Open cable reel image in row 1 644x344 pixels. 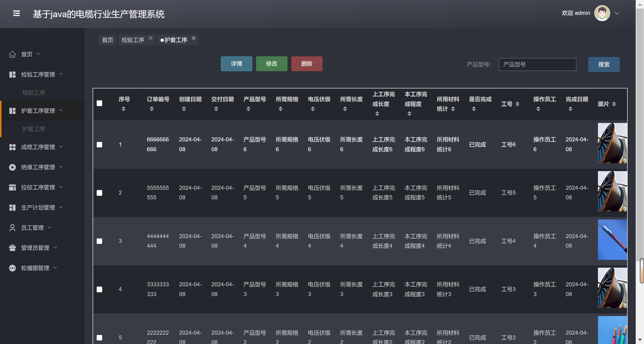point(613,143)
